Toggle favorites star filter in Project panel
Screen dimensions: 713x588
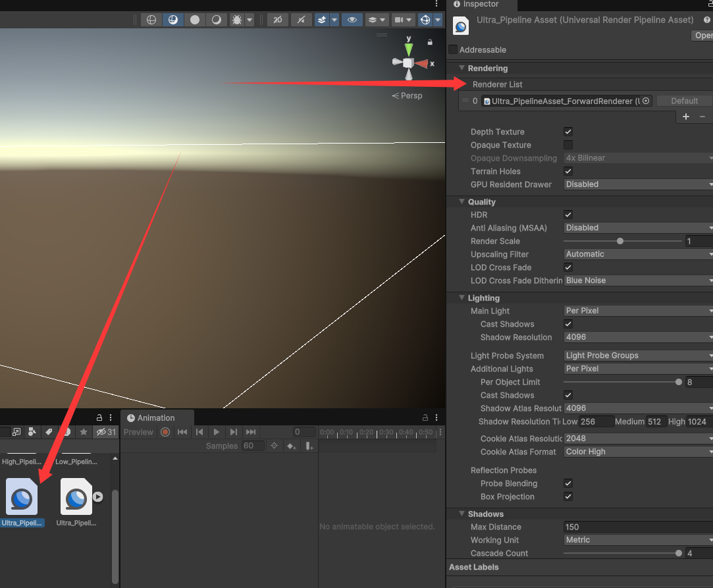coord(83,432)
